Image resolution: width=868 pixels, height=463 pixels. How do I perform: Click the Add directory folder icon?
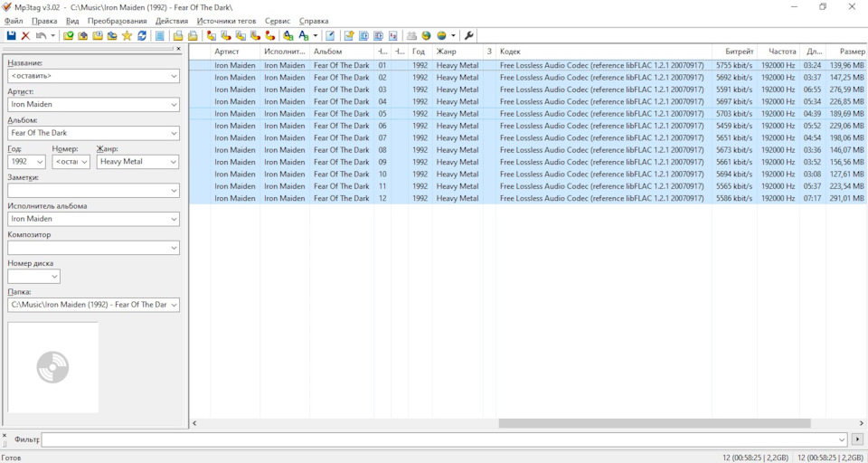tap(83, 35)
